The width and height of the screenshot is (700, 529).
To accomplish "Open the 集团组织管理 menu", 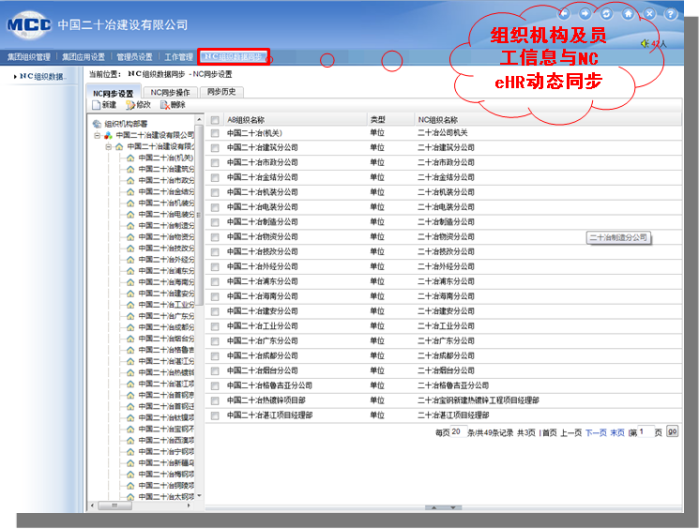I will pyautogui.click(x=29, y=57).
